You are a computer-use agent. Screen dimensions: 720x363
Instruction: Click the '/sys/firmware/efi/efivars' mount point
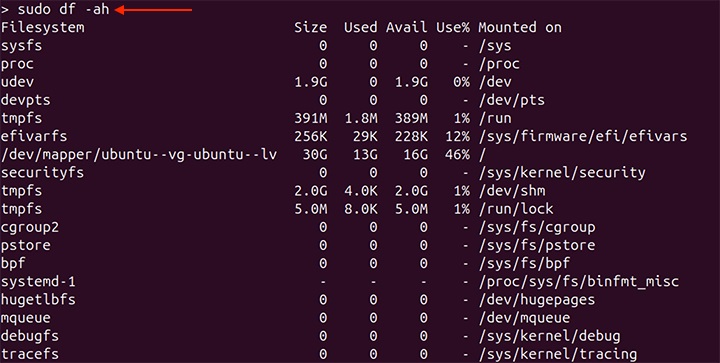[x=583, y=137]
